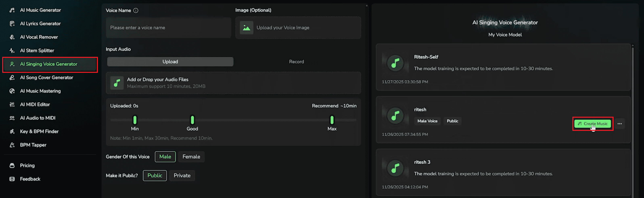Click the Max marker on upload duration bar

click(x=332, y=120)
